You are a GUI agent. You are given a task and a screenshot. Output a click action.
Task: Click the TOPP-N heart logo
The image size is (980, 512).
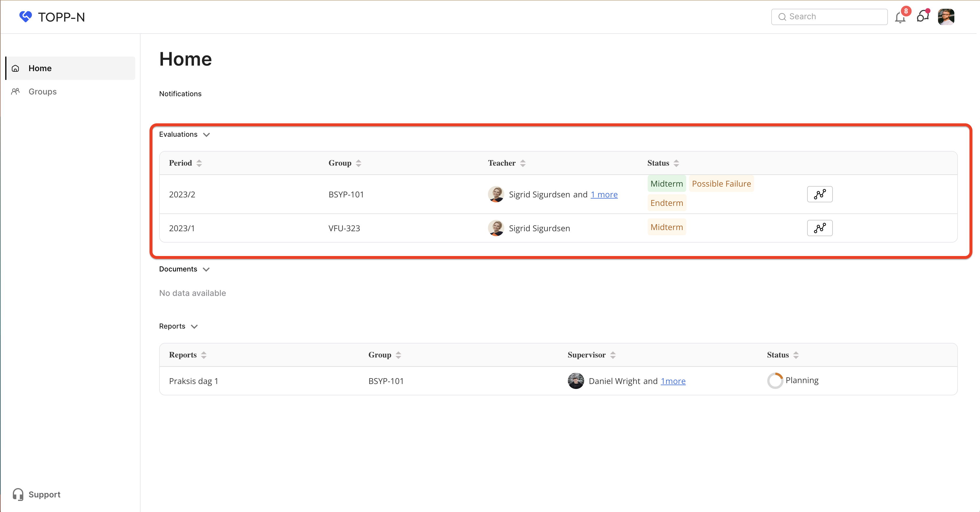(26, 17)
